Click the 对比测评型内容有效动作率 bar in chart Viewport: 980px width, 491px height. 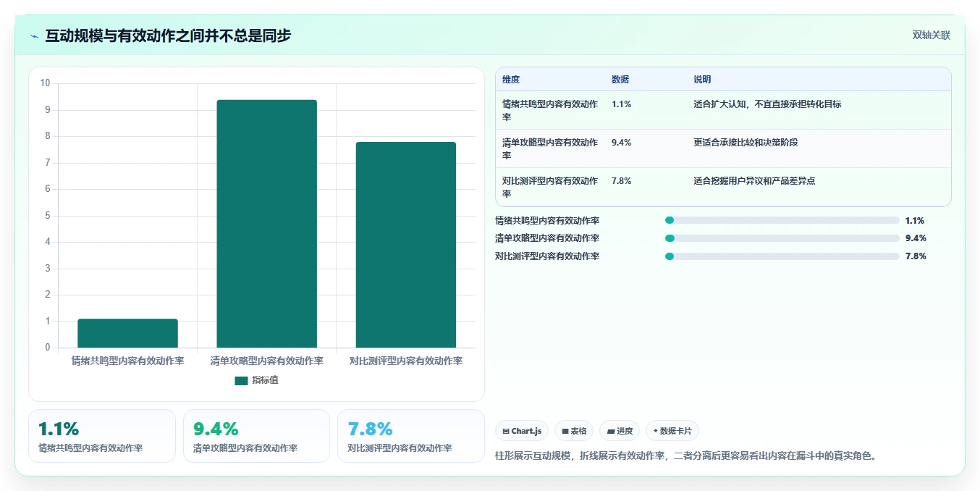pyautogui.click(x=406, y=245)
